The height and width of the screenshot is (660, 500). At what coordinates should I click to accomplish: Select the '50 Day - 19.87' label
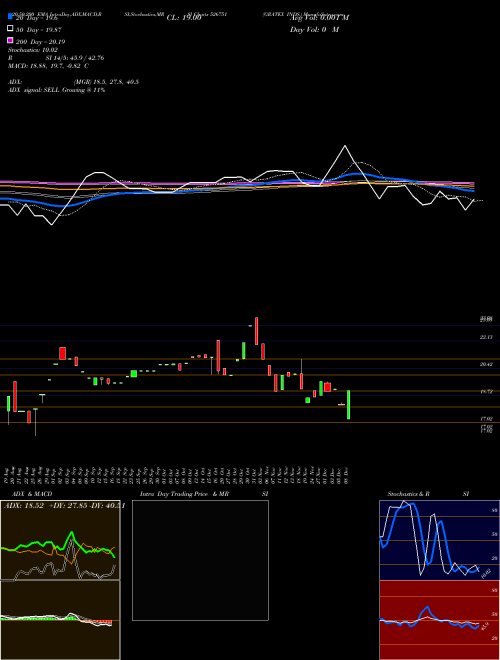click(x=40, y=30)
